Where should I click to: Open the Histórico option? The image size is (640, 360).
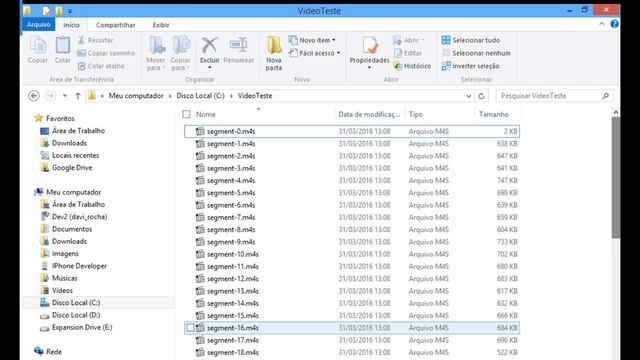point(412,66)
